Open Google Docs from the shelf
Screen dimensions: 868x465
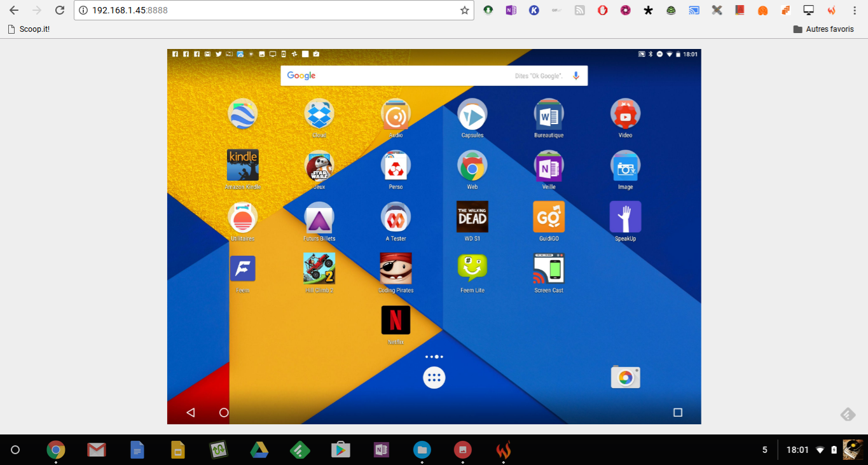(x=137, y=450)
